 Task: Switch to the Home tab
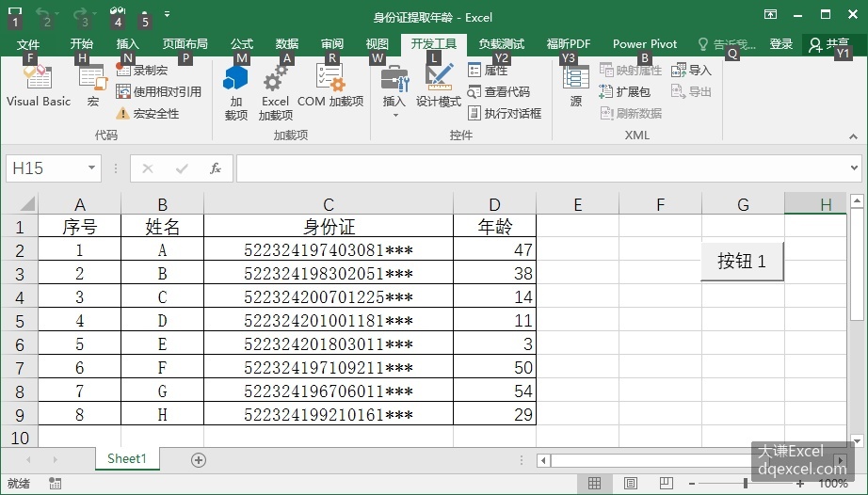[x=81, y=43]
